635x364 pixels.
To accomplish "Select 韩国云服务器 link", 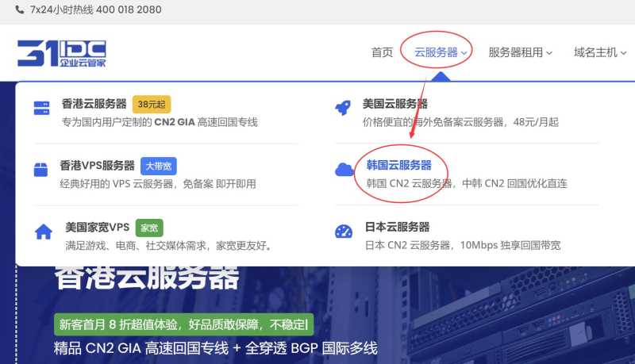I will [399, 165].
